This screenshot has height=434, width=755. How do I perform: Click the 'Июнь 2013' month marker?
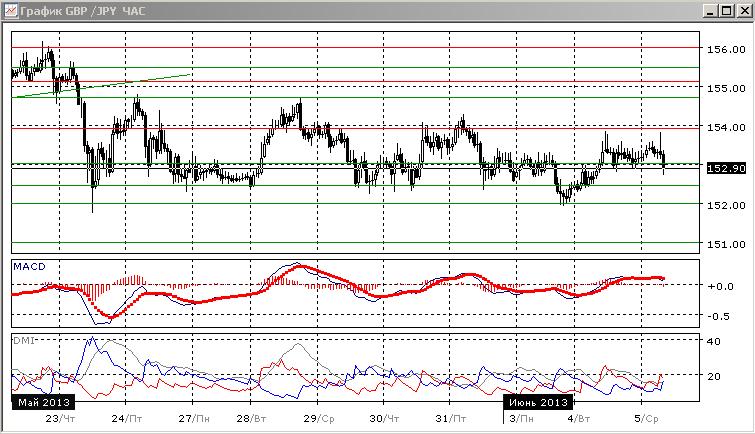coord(538,402)
